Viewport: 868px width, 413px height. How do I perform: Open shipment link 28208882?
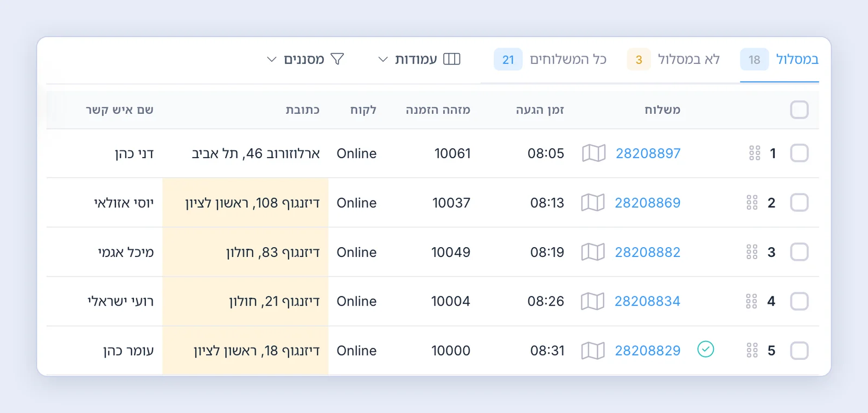(x=647, y=252)
